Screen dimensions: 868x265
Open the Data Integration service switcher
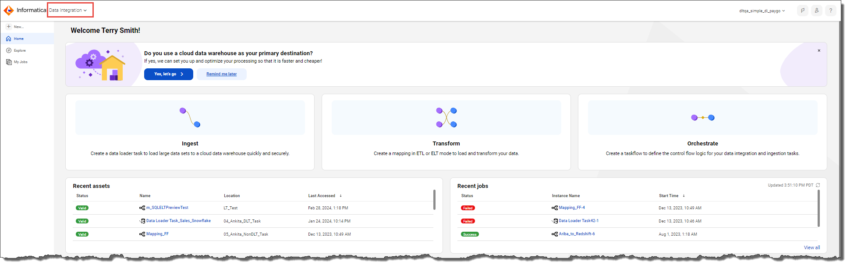pyautogui.click(x=68, y=10)
